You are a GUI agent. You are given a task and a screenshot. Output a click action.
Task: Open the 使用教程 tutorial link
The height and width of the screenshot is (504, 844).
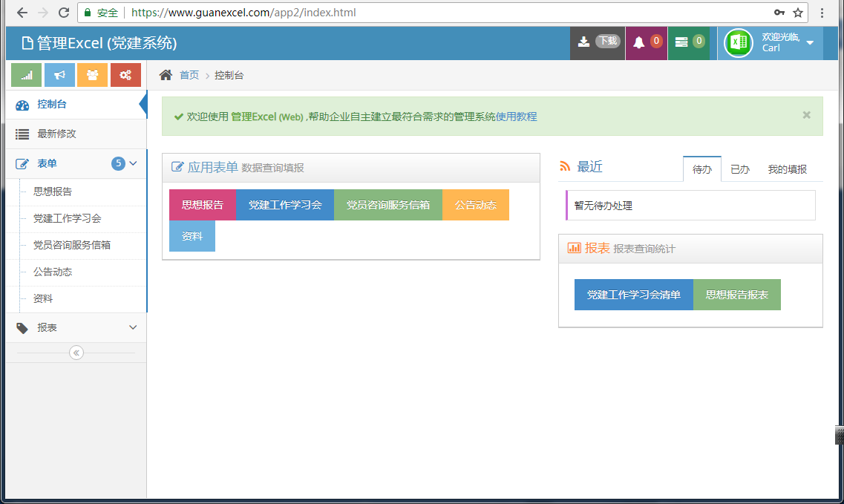point(516,117)
